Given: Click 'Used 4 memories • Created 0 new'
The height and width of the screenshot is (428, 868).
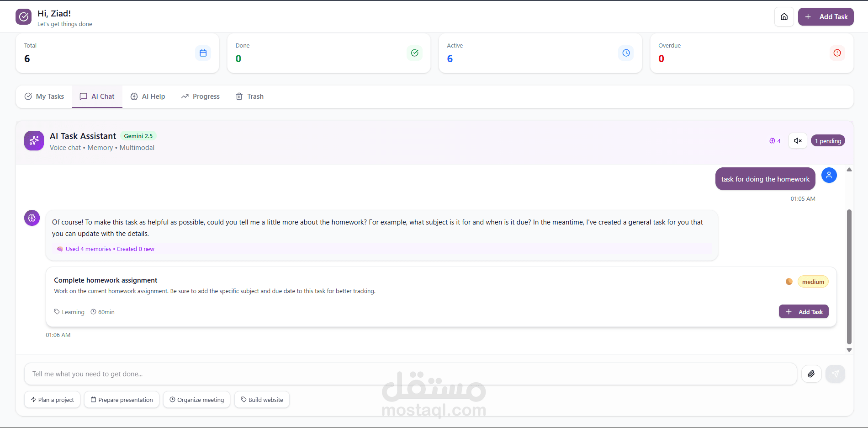Looking at the screenshot, I should 110,249.
